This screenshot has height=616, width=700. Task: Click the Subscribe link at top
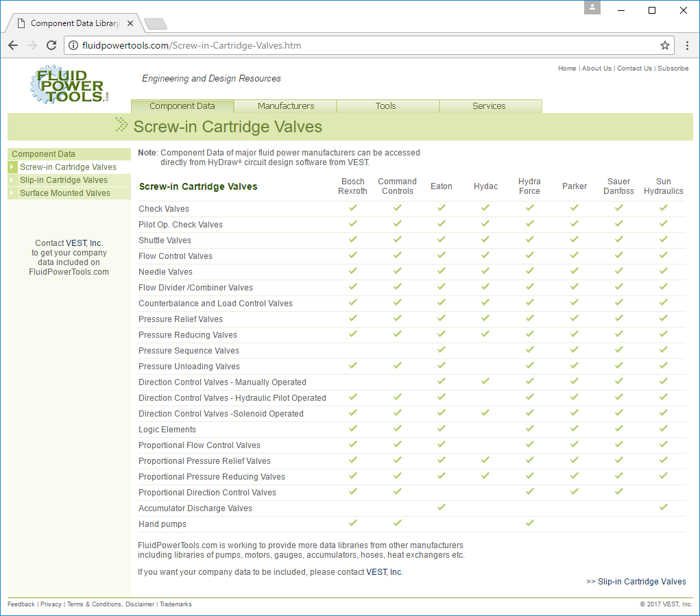(x=673, y=69)
